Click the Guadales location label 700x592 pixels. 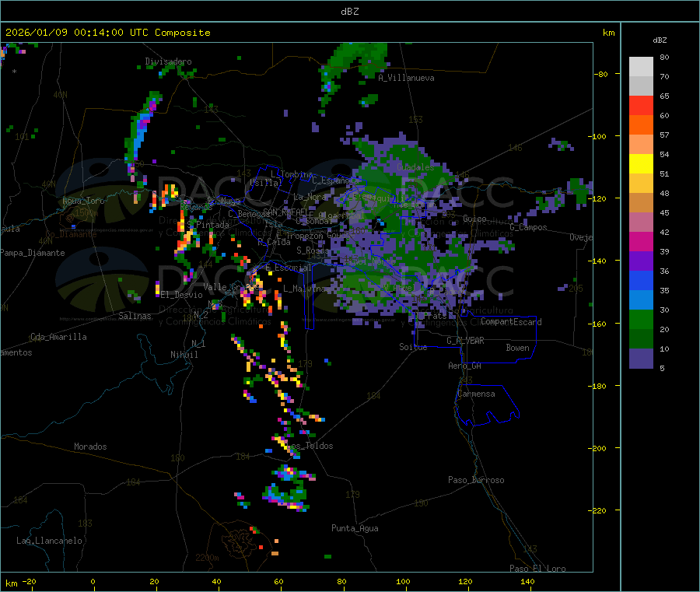click(415, 167)
